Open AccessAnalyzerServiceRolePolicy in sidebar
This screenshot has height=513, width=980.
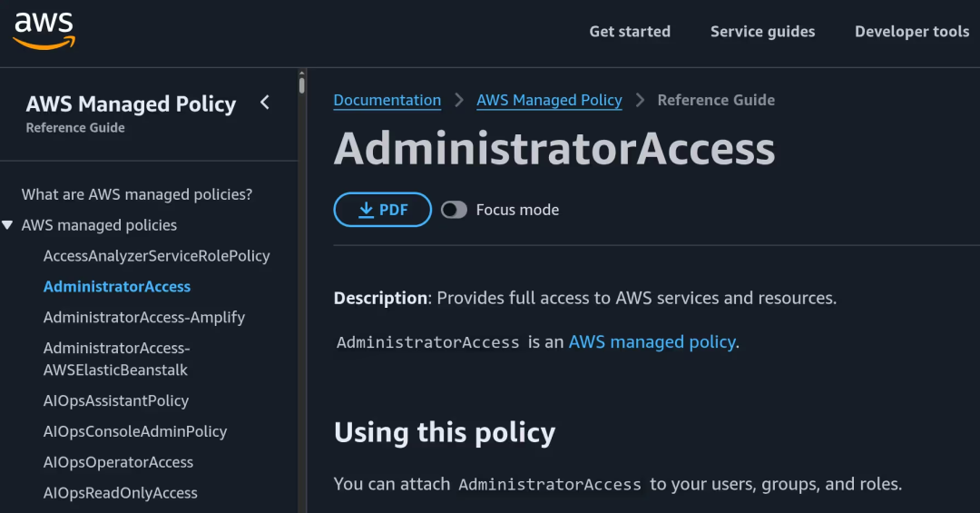pos(156,256)
